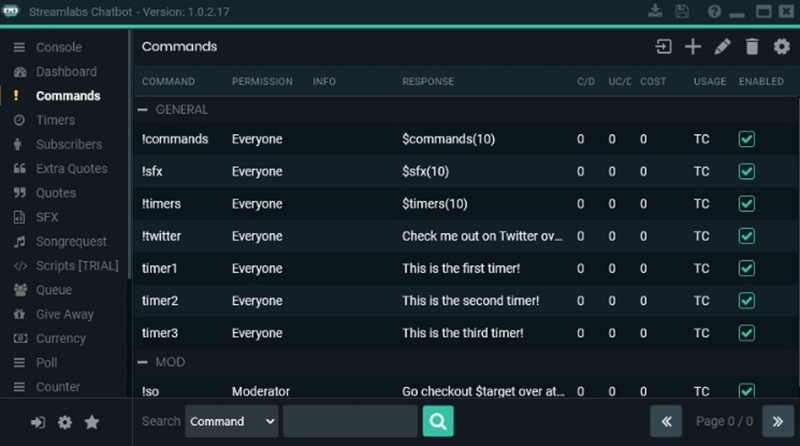Image resolution: width=800 pixels, height=446 pixels.
Task: Go to next page of commands
Action: click(778, 422)
